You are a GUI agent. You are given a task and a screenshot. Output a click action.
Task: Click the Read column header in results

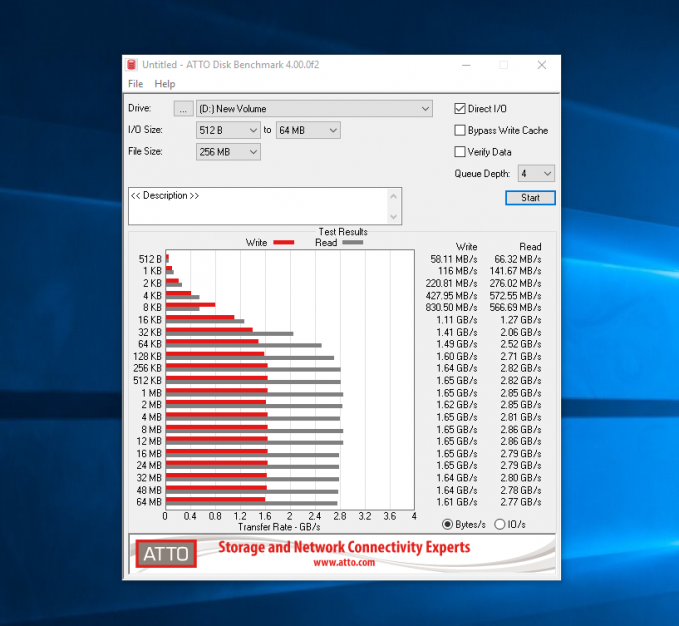530,247
